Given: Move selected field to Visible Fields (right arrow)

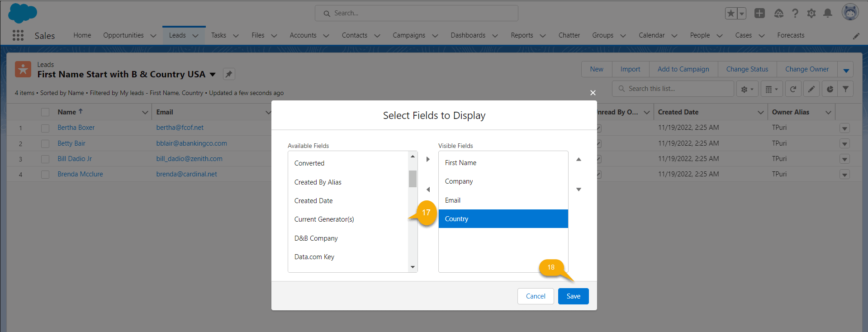Looking at the screenshot, I should [x=428, y=159].
